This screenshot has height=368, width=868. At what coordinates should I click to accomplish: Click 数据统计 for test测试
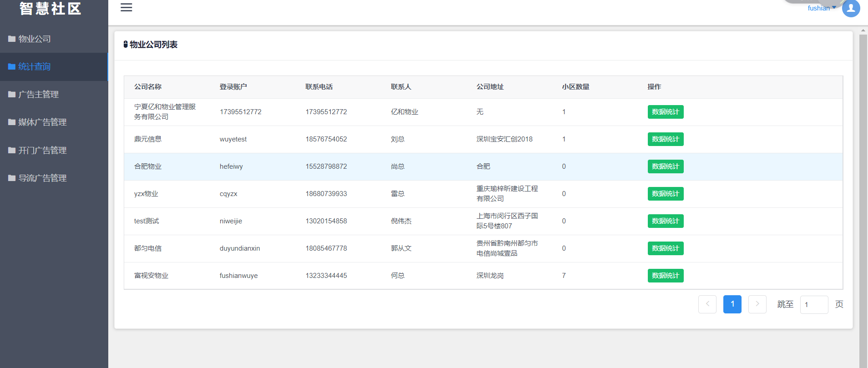tap(666, 221)
